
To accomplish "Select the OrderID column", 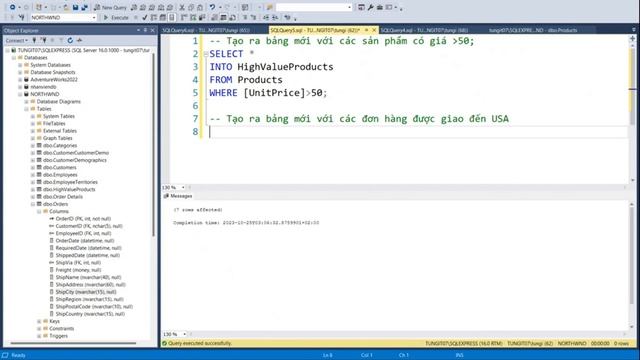I will click(83, 219).
